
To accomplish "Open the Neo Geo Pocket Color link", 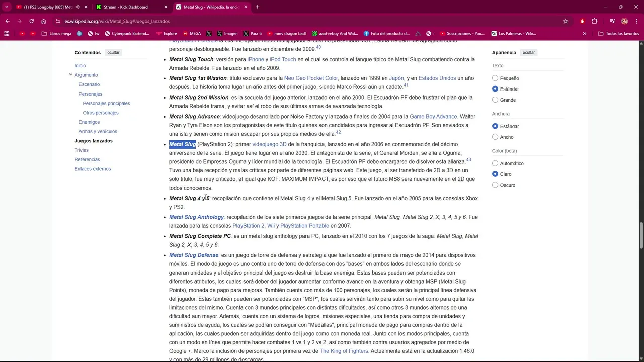I will tap(311, 78).
